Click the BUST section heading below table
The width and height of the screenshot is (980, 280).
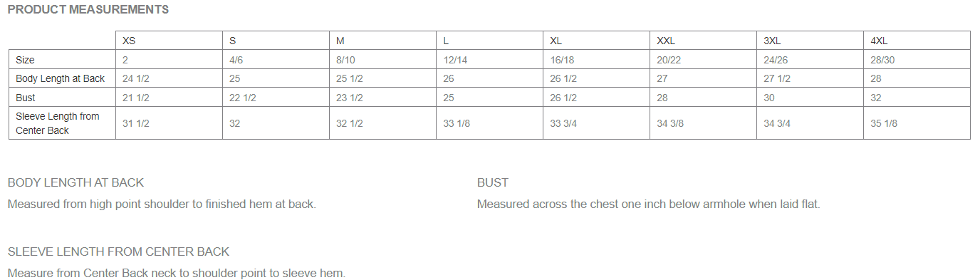493,183
